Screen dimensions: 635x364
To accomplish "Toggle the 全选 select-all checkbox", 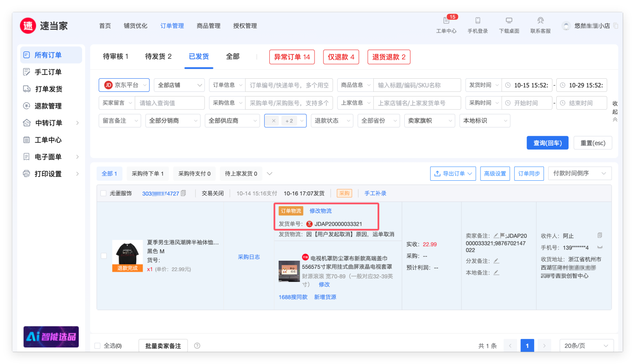I will point(97,346).
